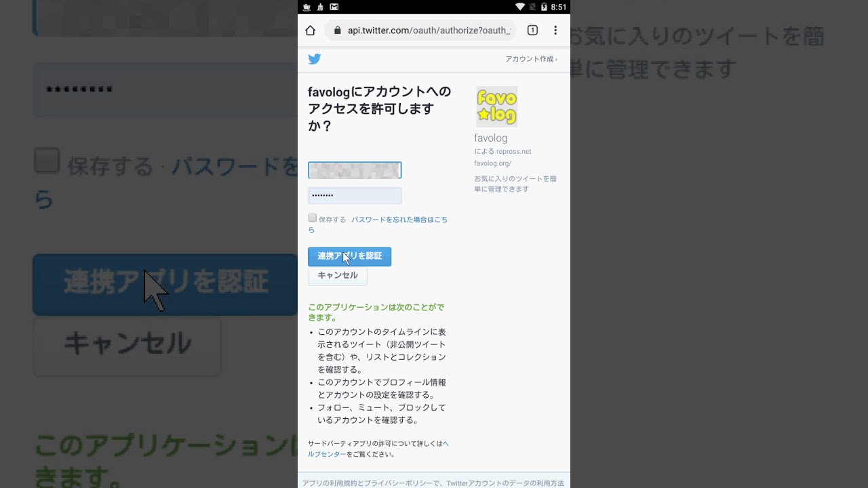Click the 8:51 clock in status bar

click(x=558, y=7)
